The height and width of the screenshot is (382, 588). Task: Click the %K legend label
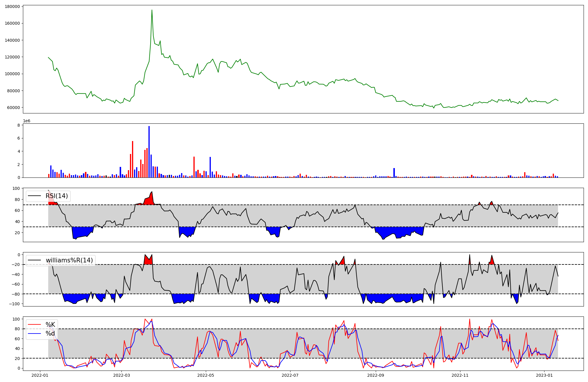point(50,325)
